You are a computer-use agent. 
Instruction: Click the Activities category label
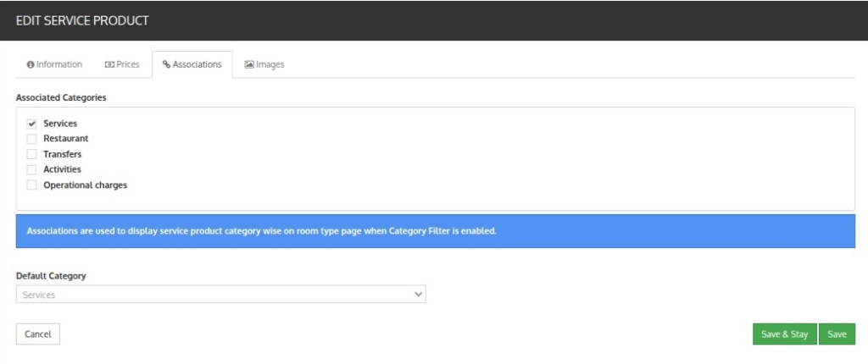(x=62, y=169)
